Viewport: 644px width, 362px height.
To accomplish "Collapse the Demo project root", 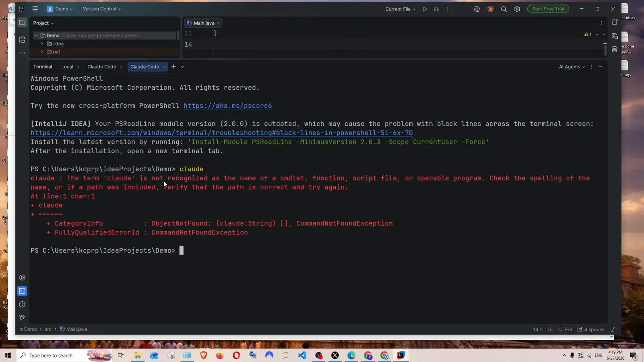I will [36, 35].
